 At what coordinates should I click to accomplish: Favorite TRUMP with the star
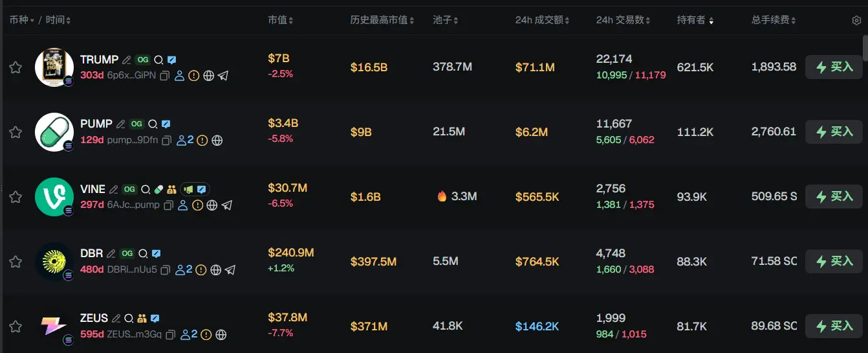tap(16, 67)
